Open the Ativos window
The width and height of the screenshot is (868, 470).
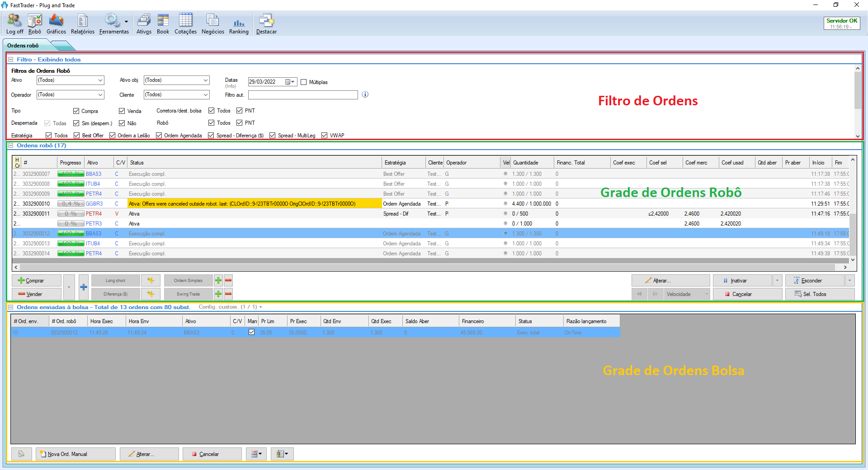click(x=144, y=23)
